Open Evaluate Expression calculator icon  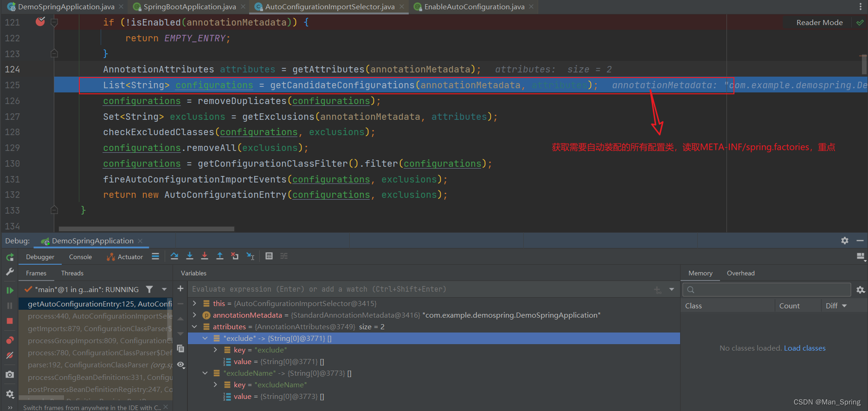269,256
